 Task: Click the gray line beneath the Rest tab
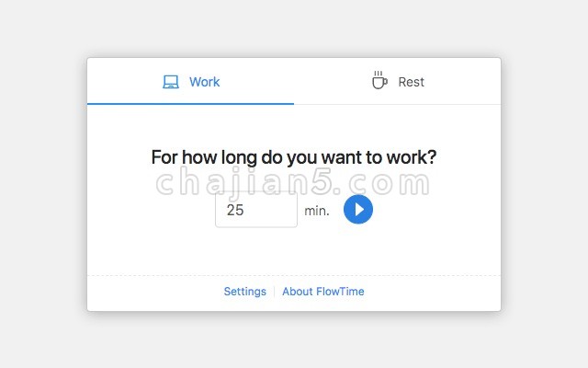(x=398, y=104)
